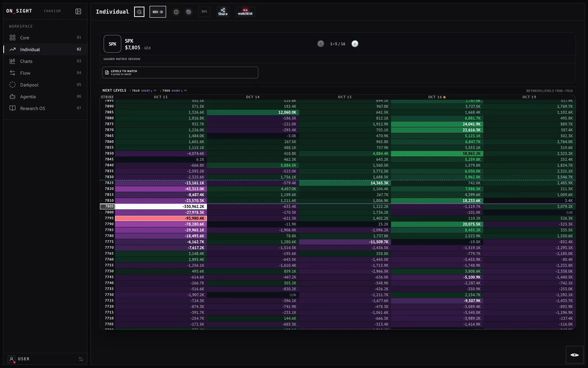Click the 20,075.5K cell
The width and height of the screenshot is (588, 368).
tap(437, 224)
